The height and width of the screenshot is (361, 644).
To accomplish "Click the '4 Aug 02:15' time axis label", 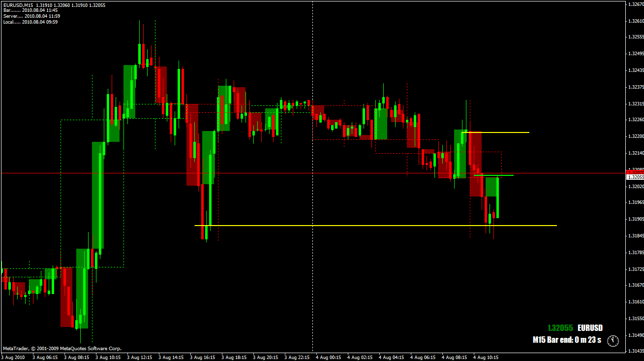I will (361, 357).
